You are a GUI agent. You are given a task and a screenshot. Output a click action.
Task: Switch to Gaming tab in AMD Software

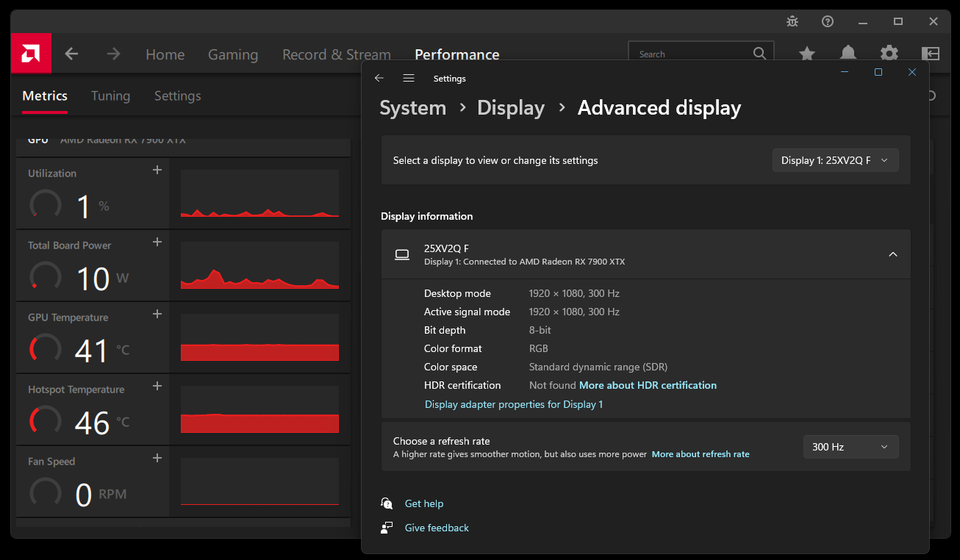click(x=233, y=54)
